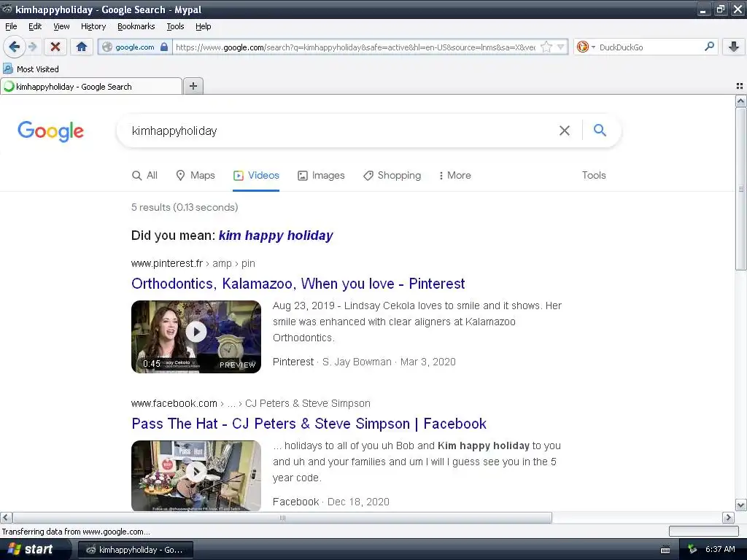
Task: Open the Bookmarks menu
Action: (x=136, y=26)
